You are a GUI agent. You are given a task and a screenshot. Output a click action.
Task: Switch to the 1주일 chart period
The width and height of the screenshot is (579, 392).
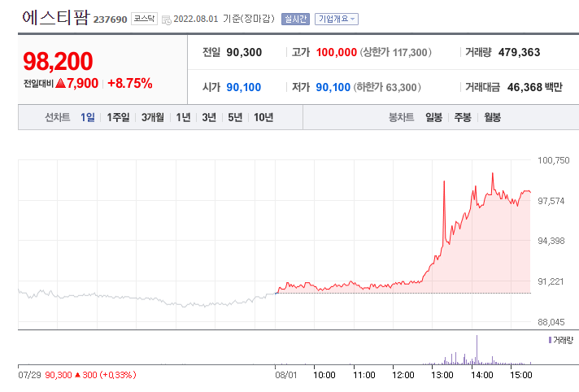[x=118, y=117]
